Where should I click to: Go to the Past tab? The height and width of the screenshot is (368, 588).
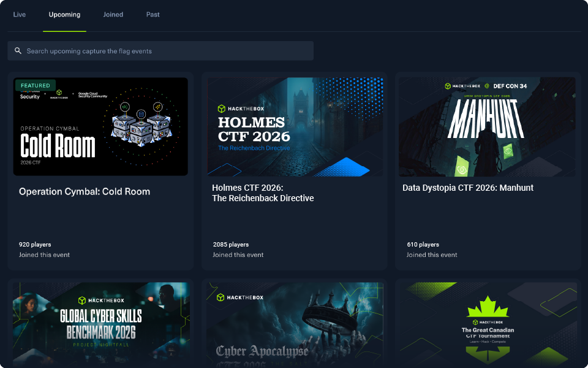pos(153,15)
